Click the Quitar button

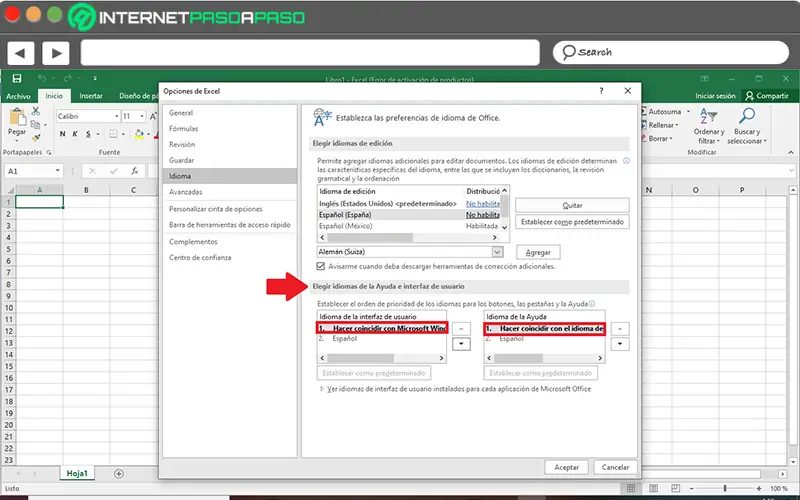(x=572, y=205)
